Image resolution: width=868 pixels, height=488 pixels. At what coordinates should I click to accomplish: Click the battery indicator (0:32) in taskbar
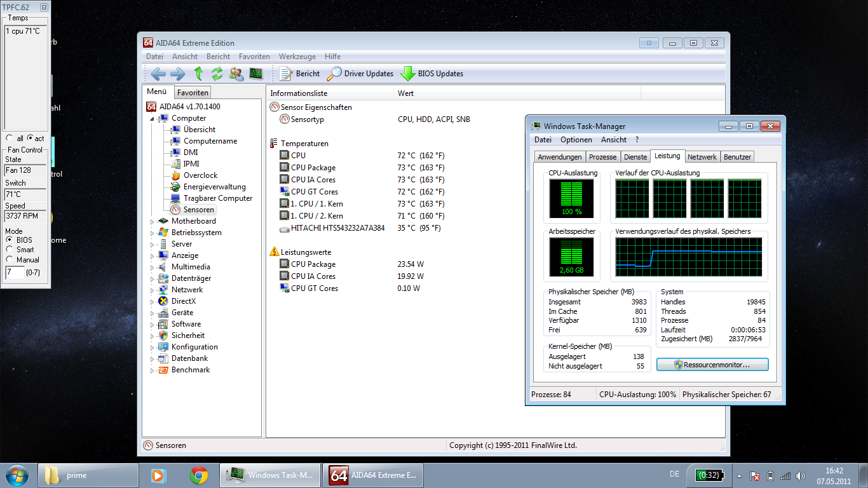coord(710,475)
